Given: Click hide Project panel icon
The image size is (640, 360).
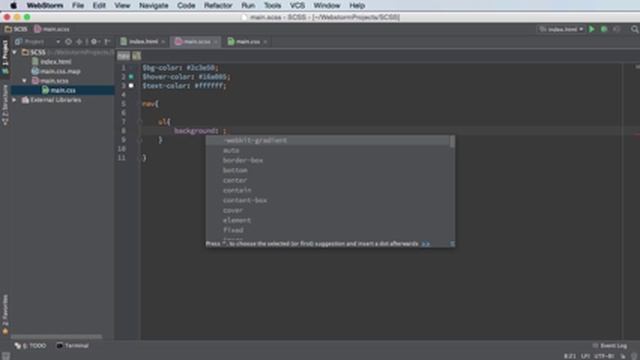Looking at the screenshot, I should coord(107,42).
